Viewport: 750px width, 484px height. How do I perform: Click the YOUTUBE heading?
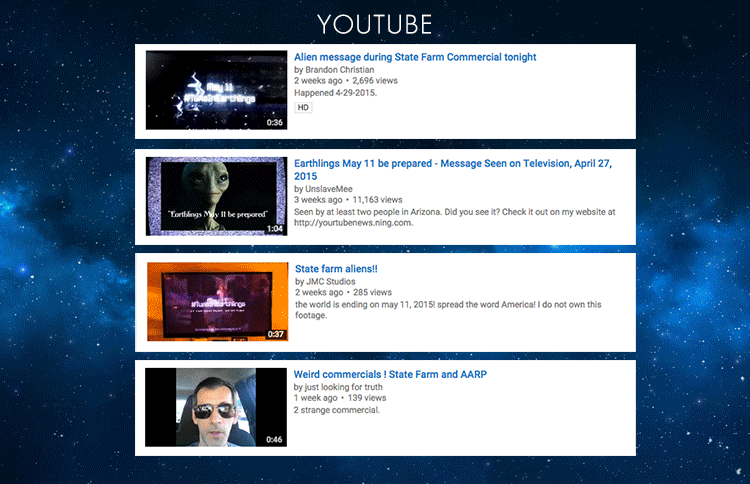pyautogui.click(x=375, y=24)
